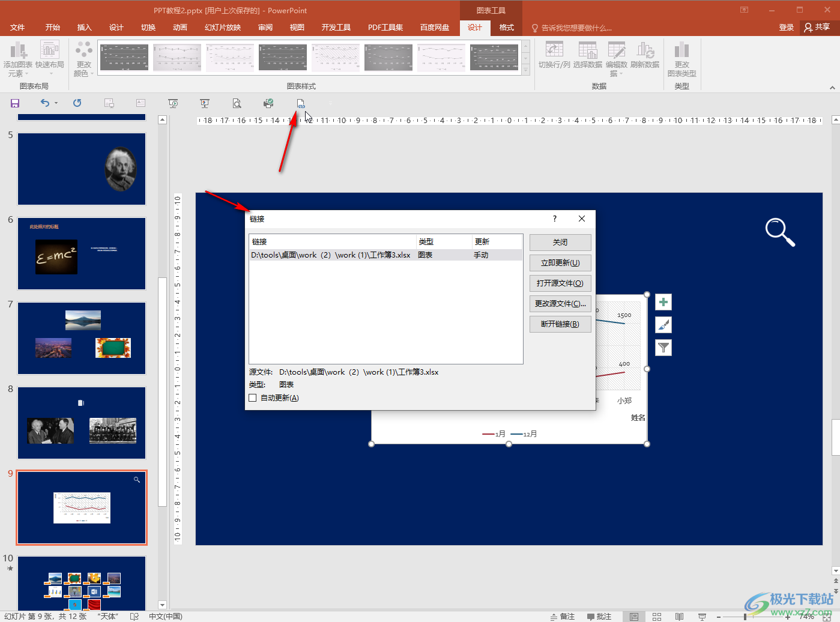840x622 pixels.
Task: Click the Links dialog help question mark
Action: [x=555, y=219]
